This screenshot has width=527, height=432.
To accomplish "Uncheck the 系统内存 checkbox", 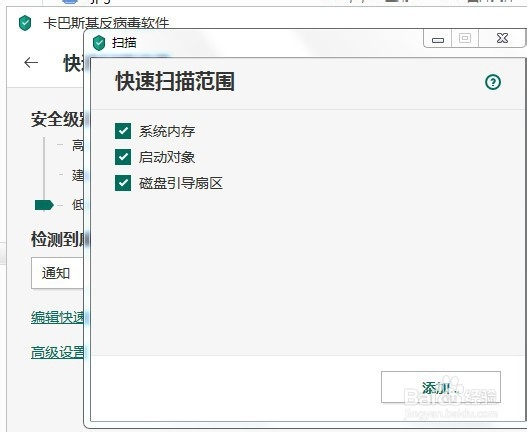I will pyautogui.click(x=123, y=131).
